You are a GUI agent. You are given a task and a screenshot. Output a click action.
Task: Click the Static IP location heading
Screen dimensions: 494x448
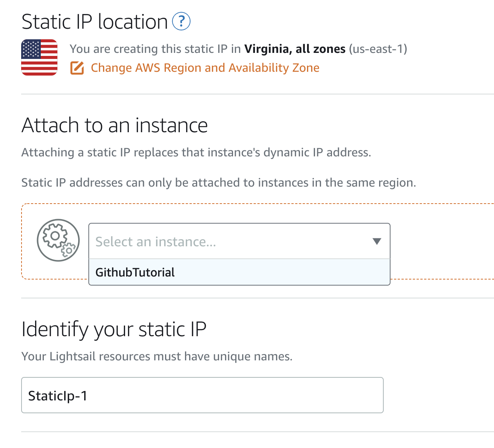[94, 22]
